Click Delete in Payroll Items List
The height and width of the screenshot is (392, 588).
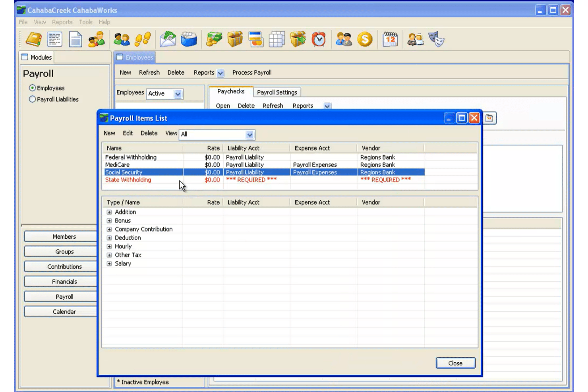tap(149, 133)
